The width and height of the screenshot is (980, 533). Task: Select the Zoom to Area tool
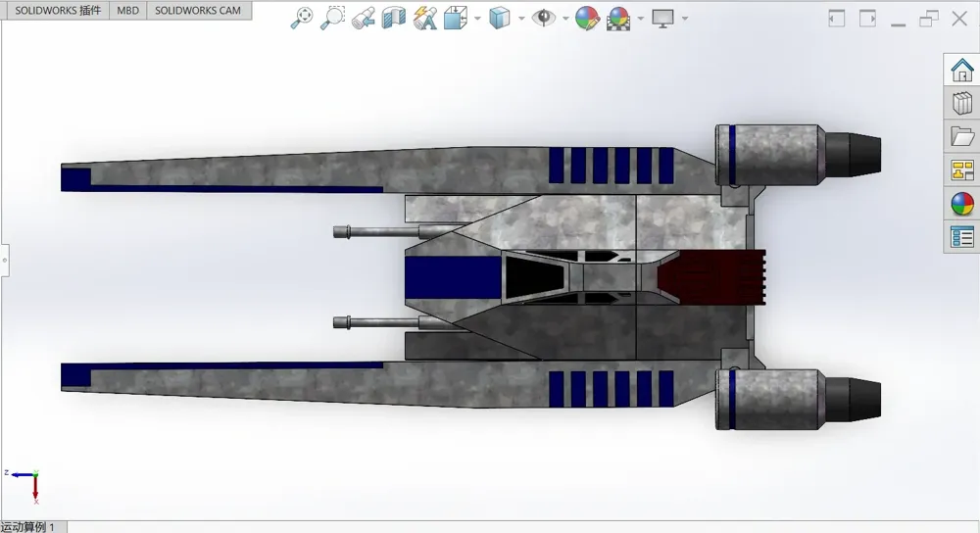pos(332,18)
